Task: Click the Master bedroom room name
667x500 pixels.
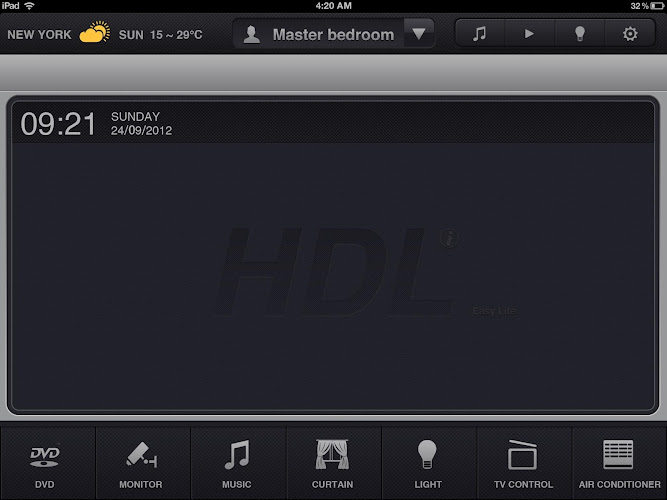Action: coord(333,34)
